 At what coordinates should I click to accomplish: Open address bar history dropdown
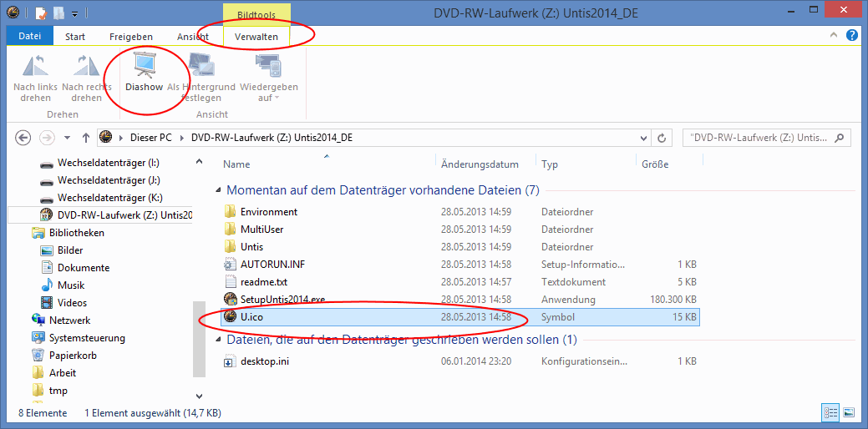tap(642, 138)
